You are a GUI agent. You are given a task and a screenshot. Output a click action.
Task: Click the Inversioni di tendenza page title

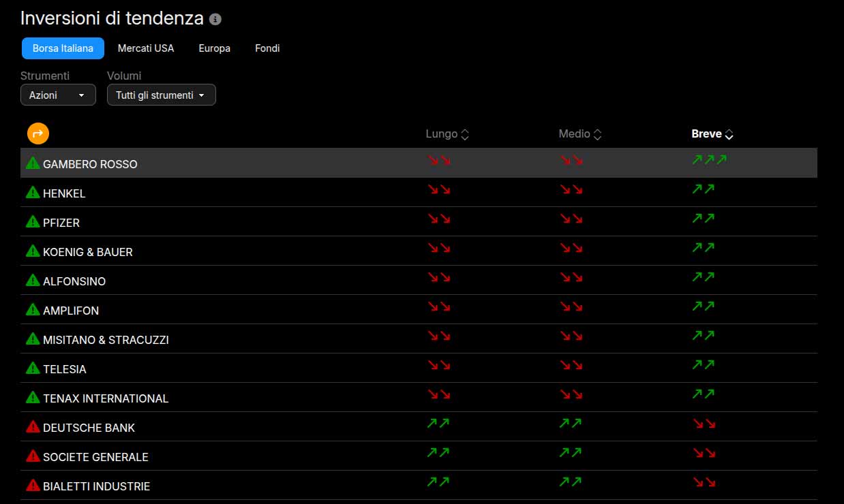(x=112, y=18)
